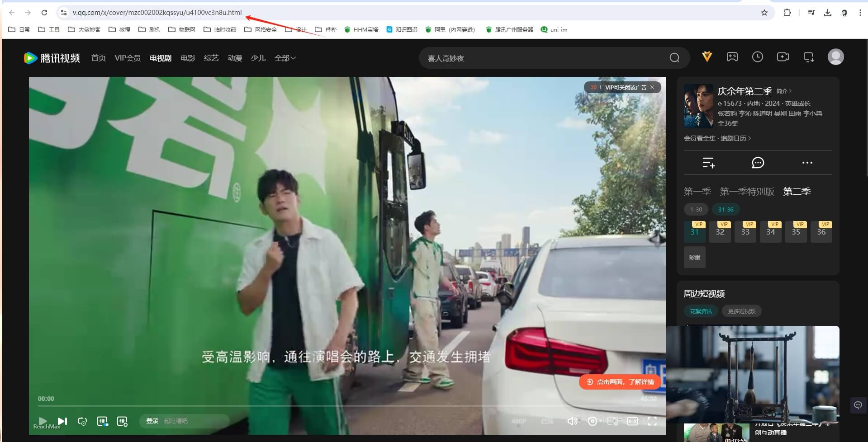
Task: Open danmaku settings icon in the player
Action: (x=122, y=421)
